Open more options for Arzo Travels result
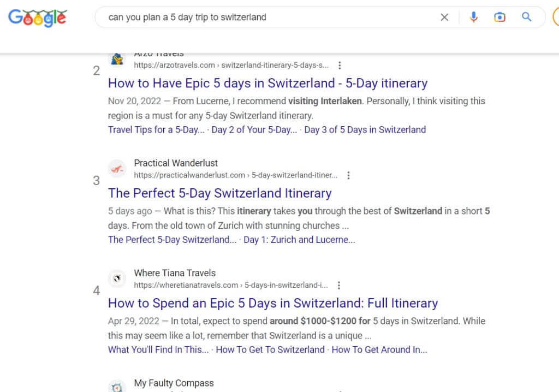 [x=340, y=66]
